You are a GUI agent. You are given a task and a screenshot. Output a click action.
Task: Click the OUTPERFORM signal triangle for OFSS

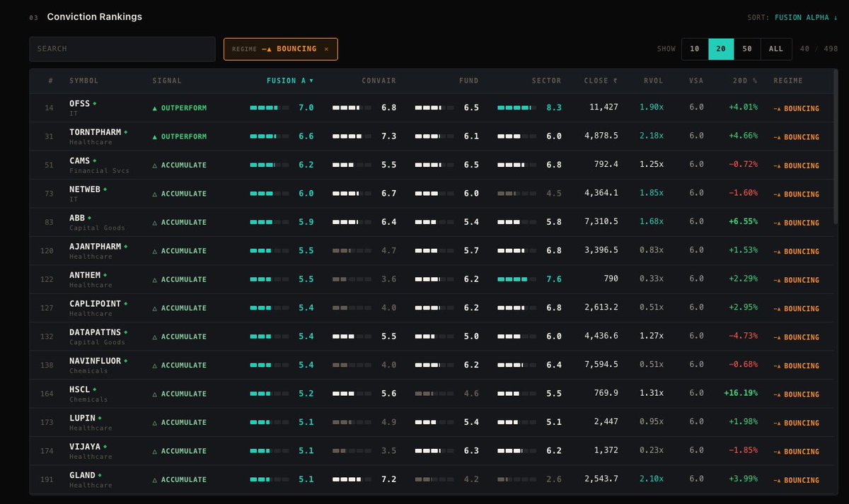point(155,108)
